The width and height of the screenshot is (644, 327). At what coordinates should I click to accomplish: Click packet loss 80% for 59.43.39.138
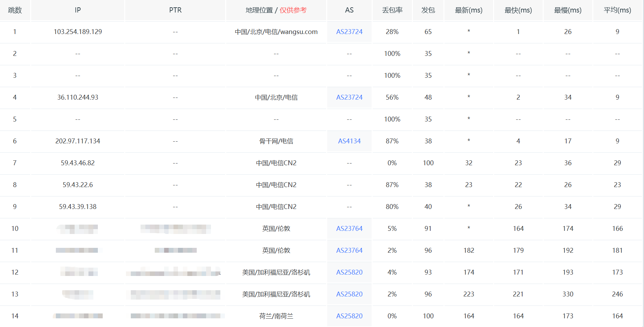click(392, 207)
